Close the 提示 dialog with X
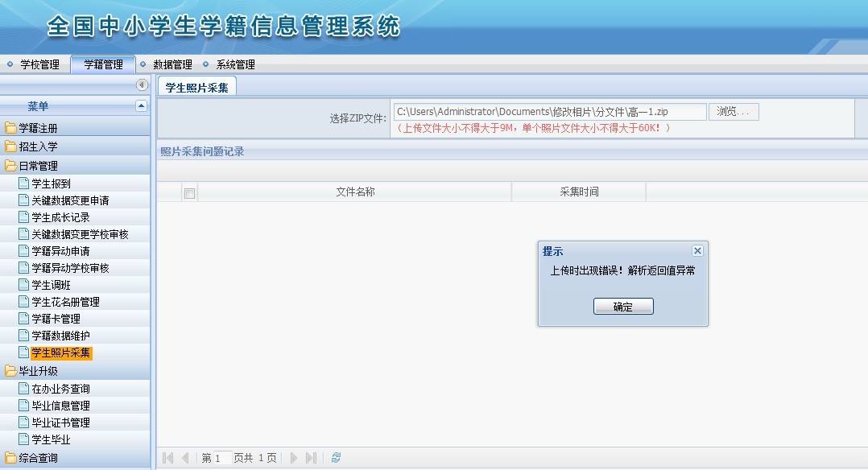Screen dimensions: 868x470 click(x=697, y=251)
